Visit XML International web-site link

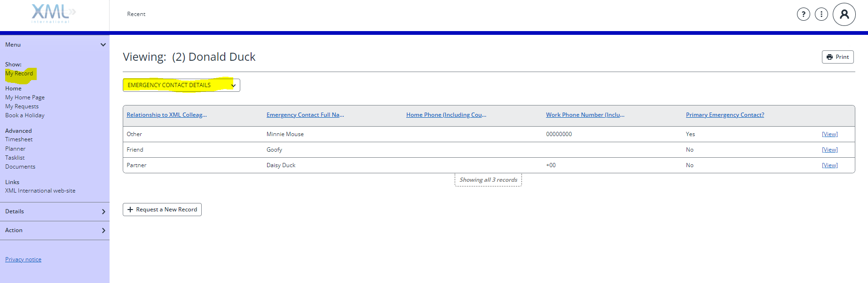click(40, 191)
